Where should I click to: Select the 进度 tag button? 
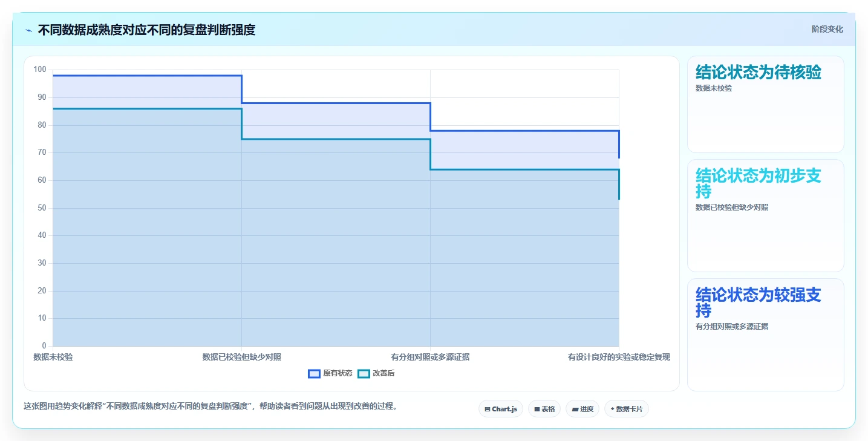coord(582,409)
